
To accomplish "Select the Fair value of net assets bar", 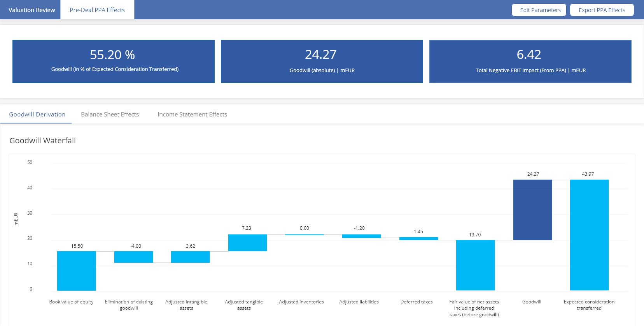I will point(475,265).
